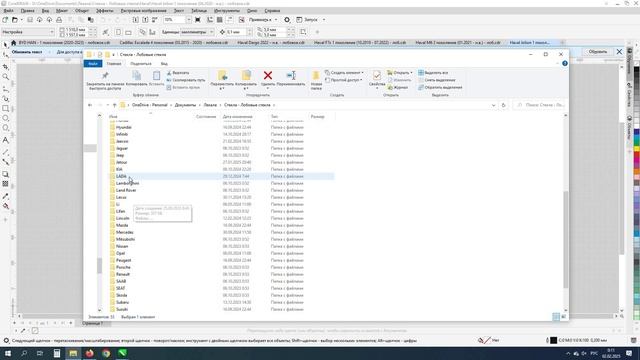Image resolution: width=640 pixels, height=360 pixels.
Task: Open CorelDRAW zoom level dropdown
Action: (188, 20)
